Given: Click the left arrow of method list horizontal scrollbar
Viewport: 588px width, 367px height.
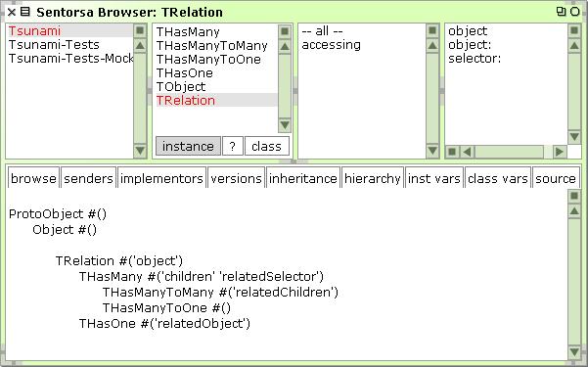Looking at the screenshot, I should [x=467, y=152].
